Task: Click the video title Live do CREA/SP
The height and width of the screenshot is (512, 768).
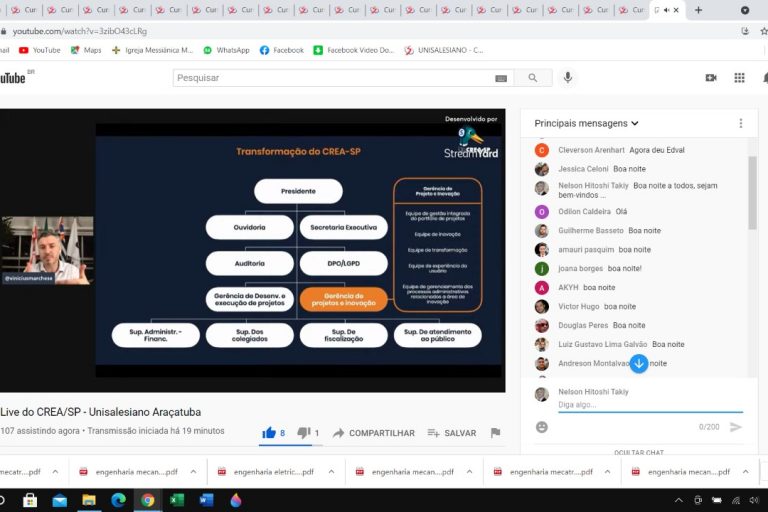Action: click(x=100, y=412)
